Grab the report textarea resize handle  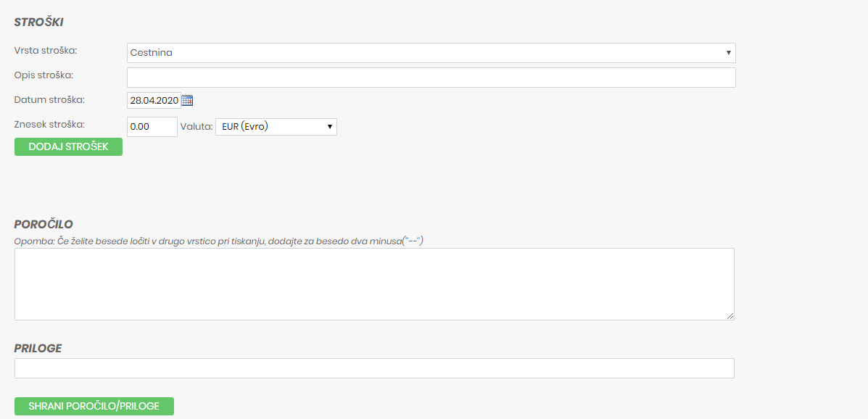tap(730, 316)
